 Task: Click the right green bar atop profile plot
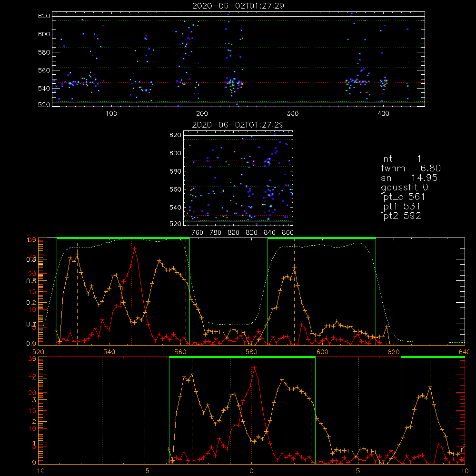pyautogui.click(x=322, y=238)
